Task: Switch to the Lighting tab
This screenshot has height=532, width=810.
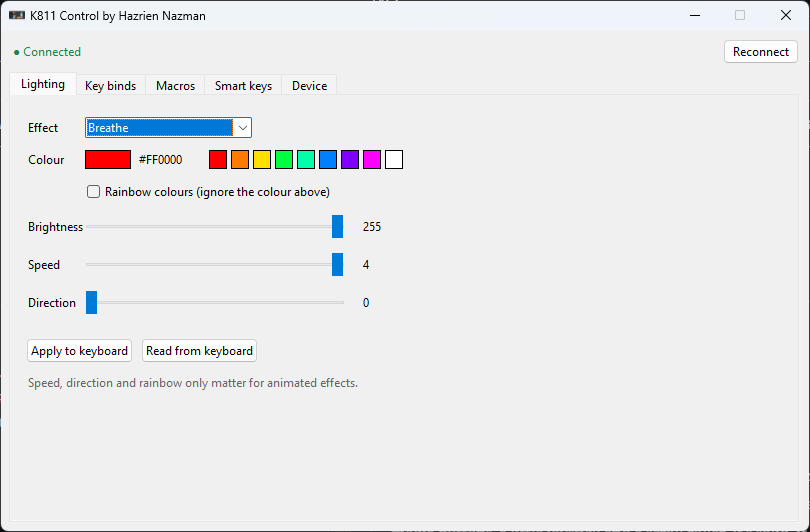Action: point(43,84)
